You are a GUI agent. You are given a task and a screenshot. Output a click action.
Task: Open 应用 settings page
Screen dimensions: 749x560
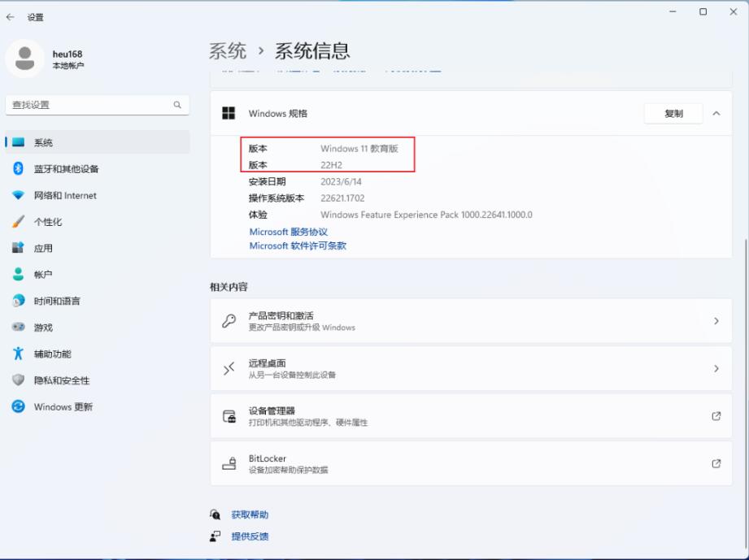(98, 248)
